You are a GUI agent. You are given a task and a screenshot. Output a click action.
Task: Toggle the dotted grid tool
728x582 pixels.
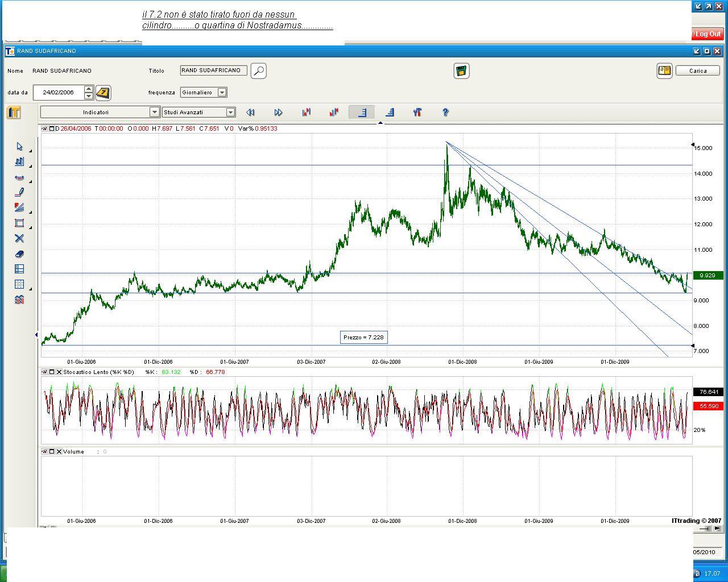point(19,284)
